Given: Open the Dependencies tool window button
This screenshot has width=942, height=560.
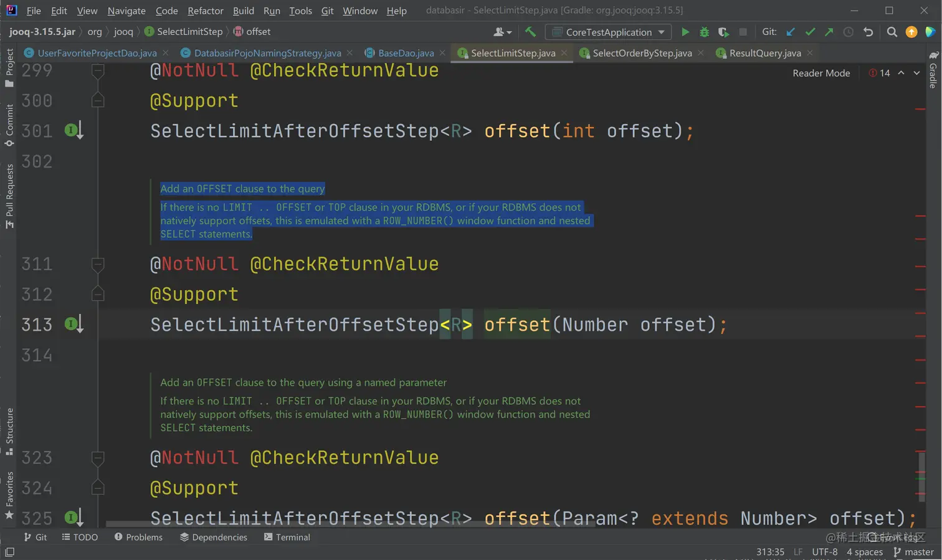Looking at the screenshot, I should coord(214,537).
